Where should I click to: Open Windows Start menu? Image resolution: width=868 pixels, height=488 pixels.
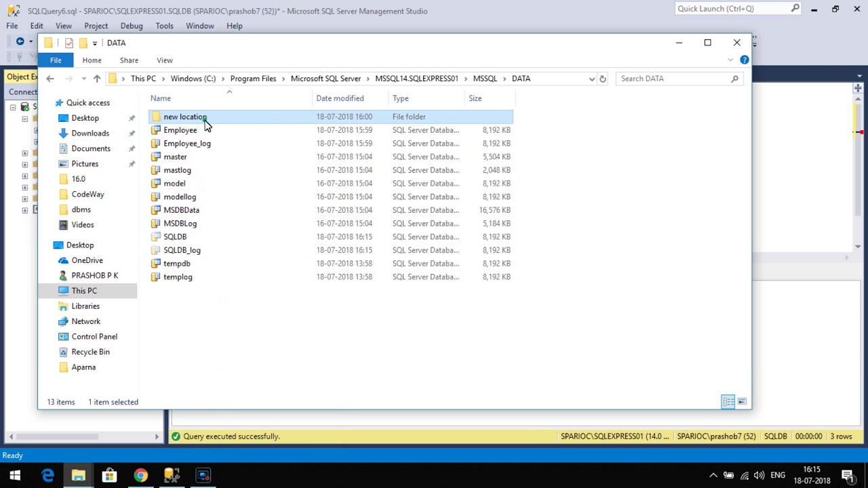coord(15,476)
